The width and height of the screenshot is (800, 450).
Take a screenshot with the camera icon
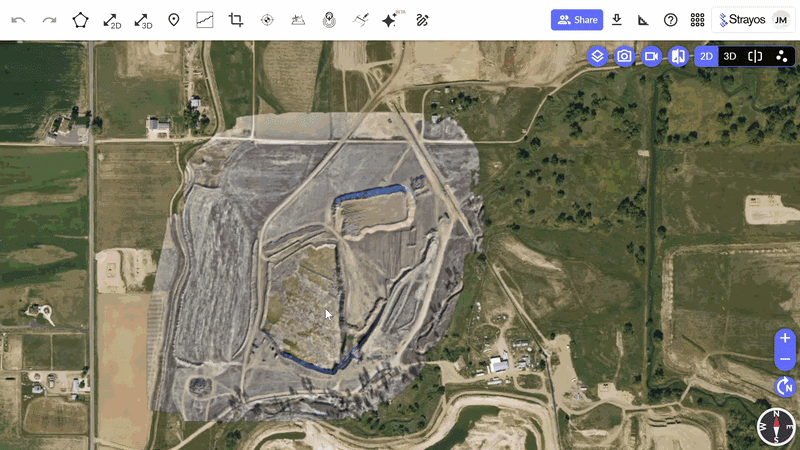(625, 56)
